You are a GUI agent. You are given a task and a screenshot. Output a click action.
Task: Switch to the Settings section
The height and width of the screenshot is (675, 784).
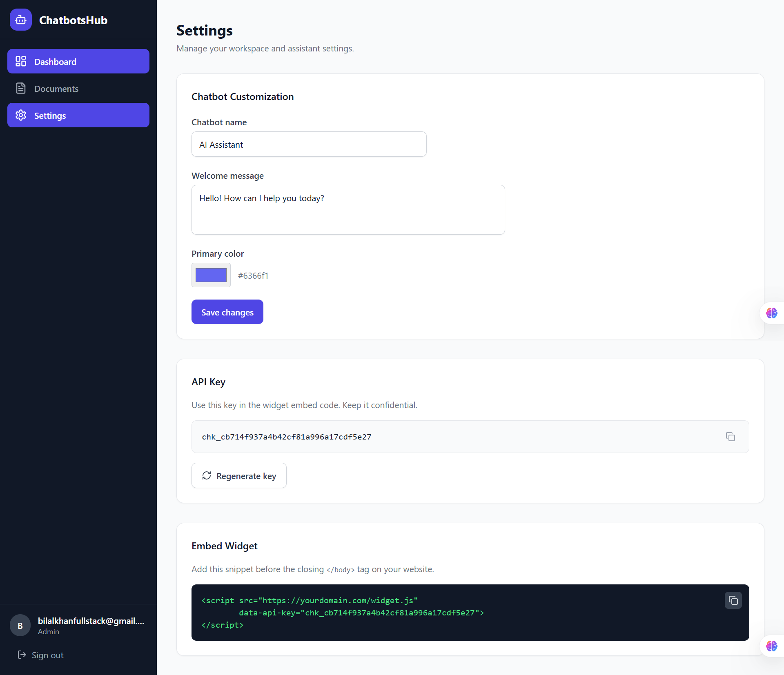pos(50,115)
